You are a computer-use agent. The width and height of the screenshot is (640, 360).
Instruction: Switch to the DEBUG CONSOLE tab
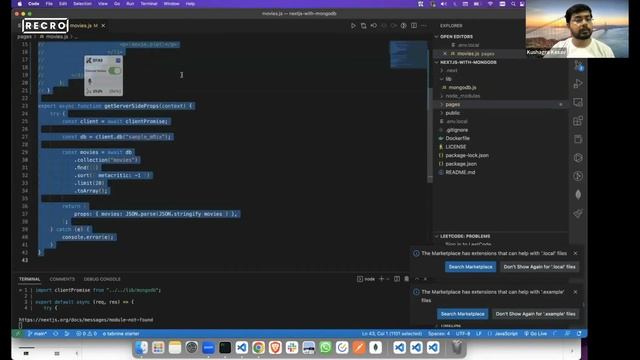coord(102,279)
